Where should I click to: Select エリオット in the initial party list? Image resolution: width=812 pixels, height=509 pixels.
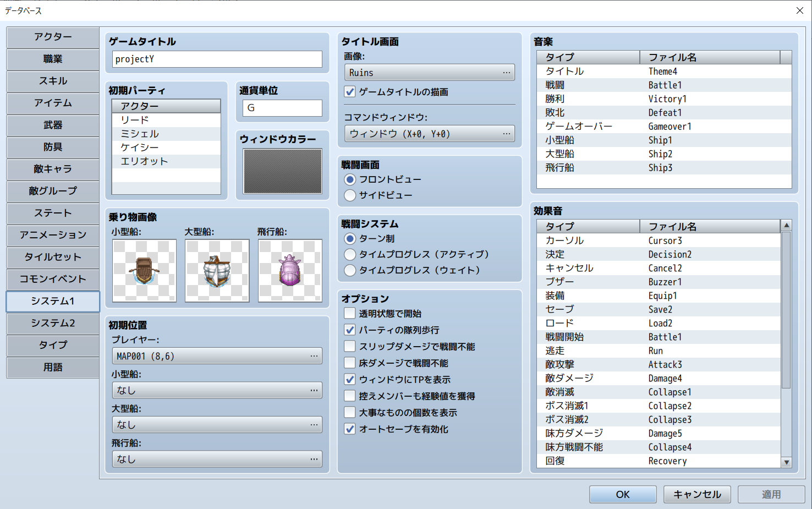point(166,161)
